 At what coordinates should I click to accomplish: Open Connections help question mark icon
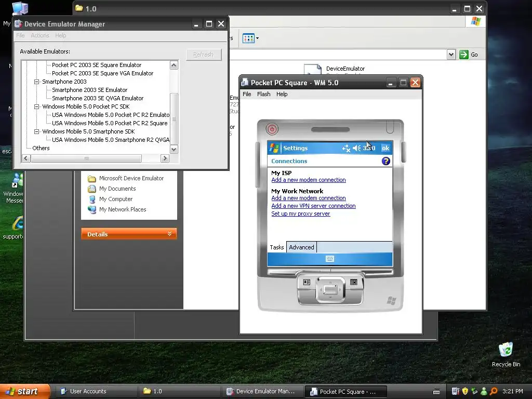(386, 161)
